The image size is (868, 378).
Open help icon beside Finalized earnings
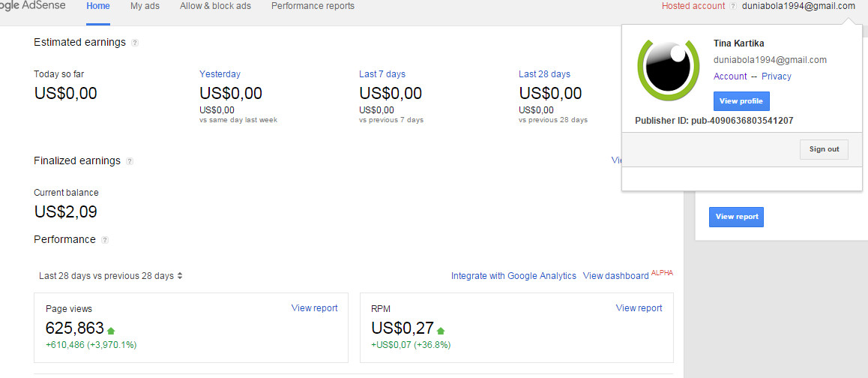pyautogui.click(x=130, y=161)
